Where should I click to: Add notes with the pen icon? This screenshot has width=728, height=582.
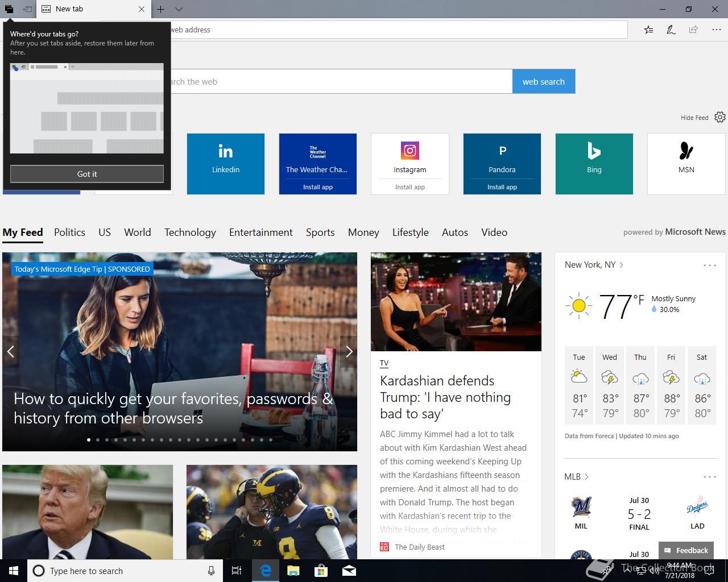click(x=671, y=30)
